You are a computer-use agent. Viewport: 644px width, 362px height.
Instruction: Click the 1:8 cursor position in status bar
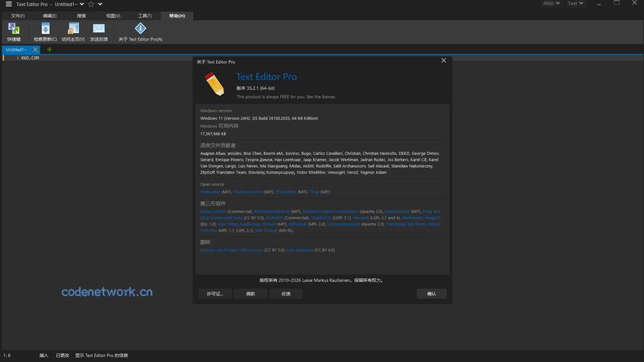pyautogui.click(x=7, y=355)
